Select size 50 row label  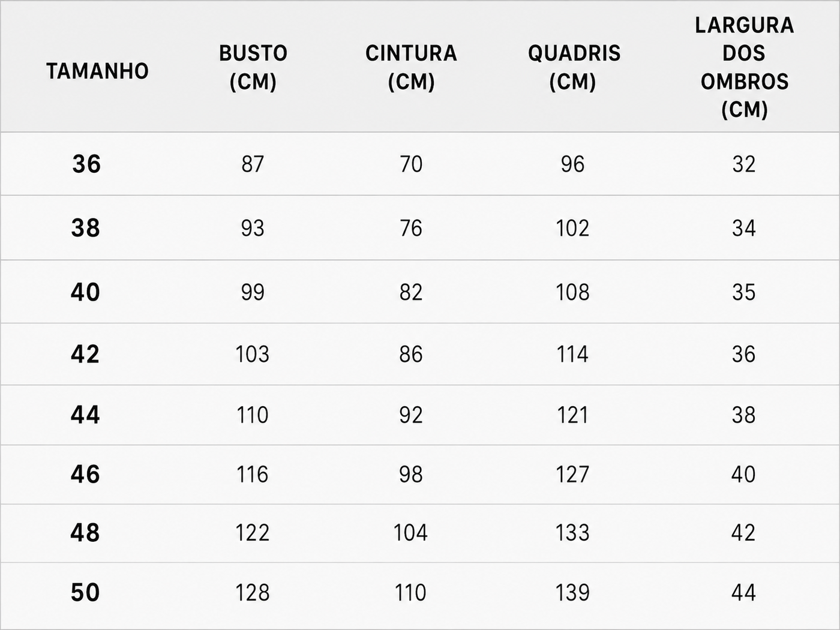(x=85, y=593)
